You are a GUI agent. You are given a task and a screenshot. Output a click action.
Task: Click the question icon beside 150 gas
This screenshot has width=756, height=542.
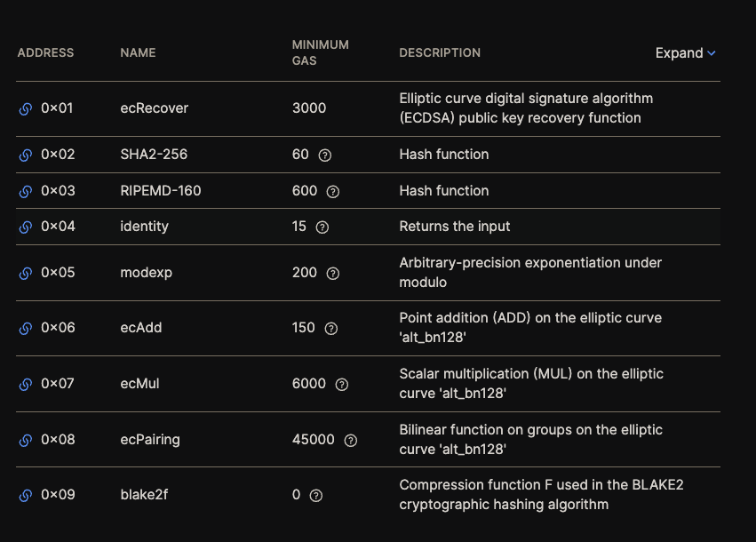(331, 329)
